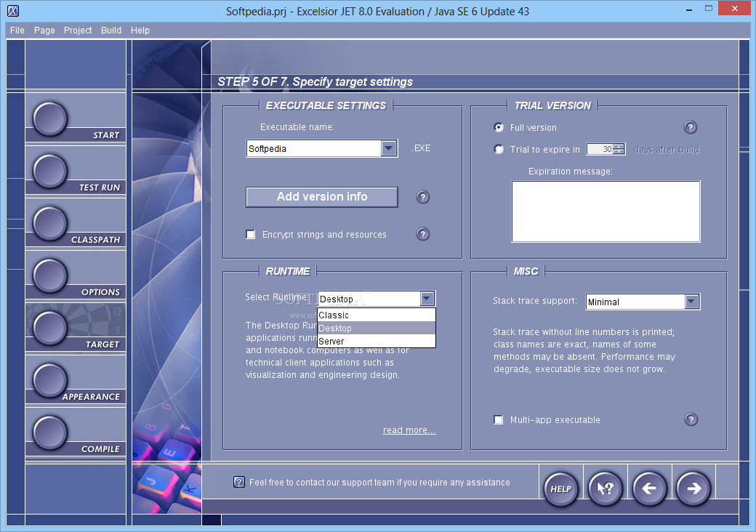This screenshot has width=756, height=532.
Task: Click the Softpedia executable name field
Action: (313, 148)
